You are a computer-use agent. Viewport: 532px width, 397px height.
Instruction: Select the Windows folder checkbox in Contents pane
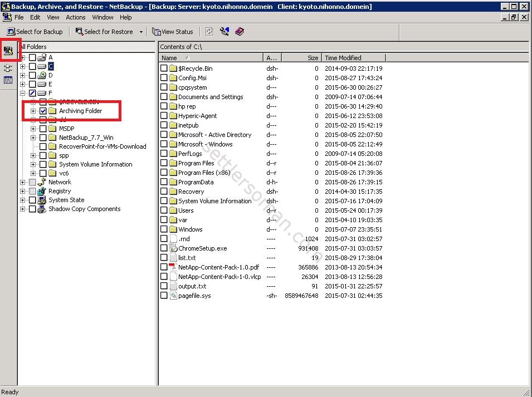tap(164, 229)
